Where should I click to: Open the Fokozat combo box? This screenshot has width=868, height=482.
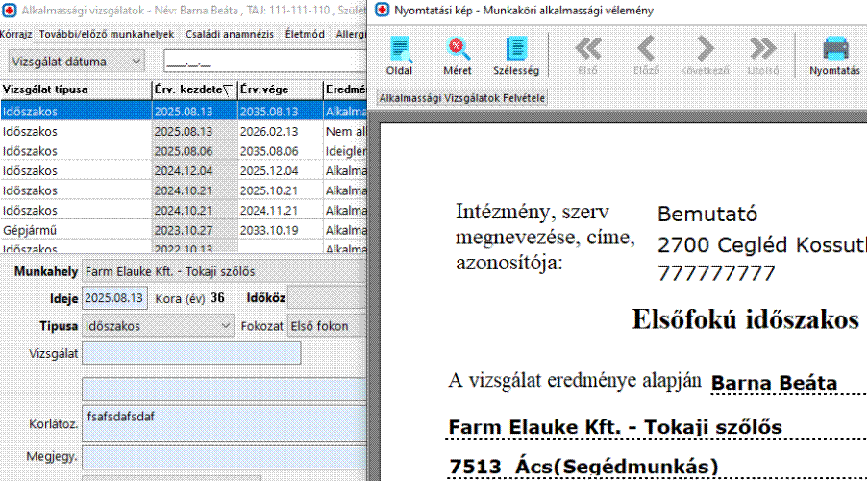click(327, 326)
